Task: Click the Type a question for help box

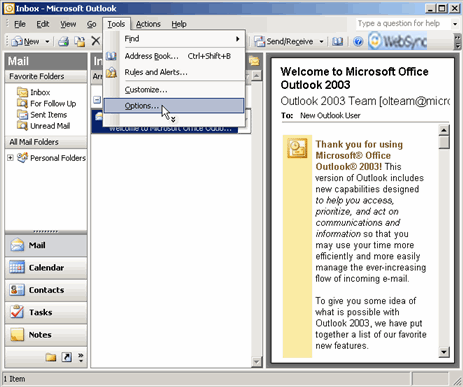Action: coord(402,23)
